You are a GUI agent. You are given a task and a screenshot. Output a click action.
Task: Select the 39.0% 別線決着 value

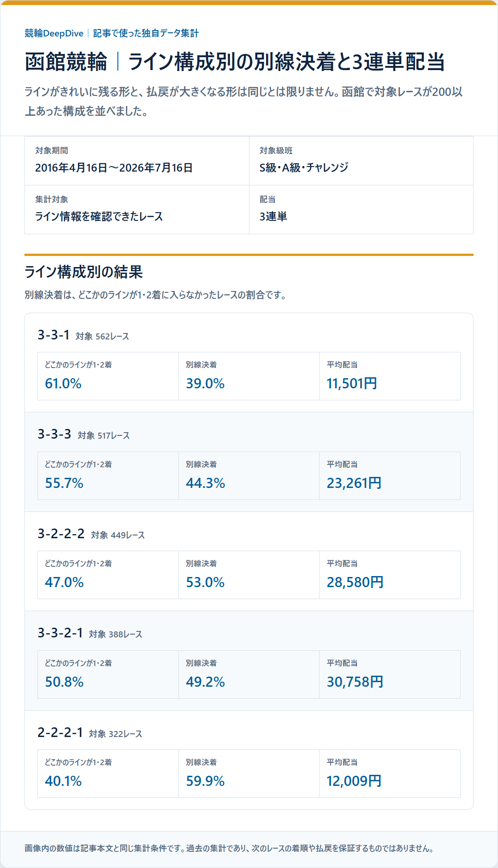(205, 383)
